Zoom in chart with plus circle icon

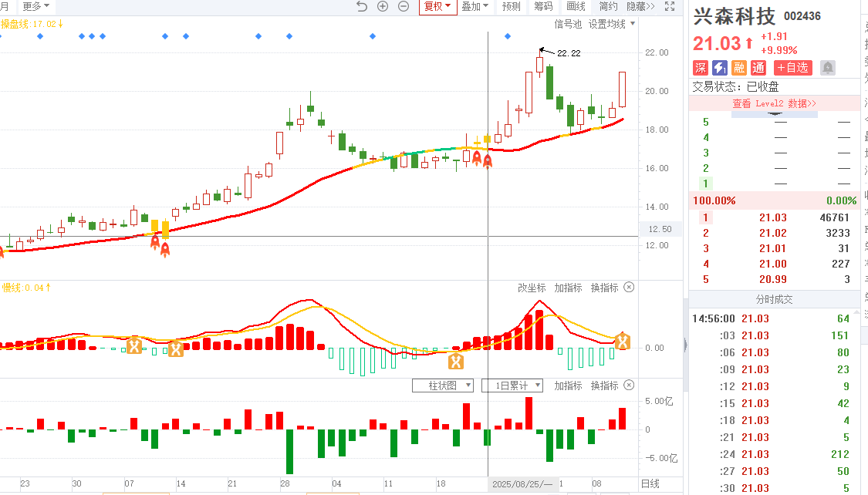point(383,6)
